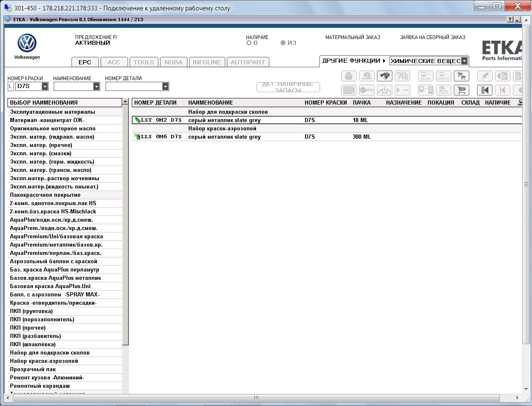
Task: Click the НОМЕР ДЕТАЛИ input field
Action: (134, 86)
